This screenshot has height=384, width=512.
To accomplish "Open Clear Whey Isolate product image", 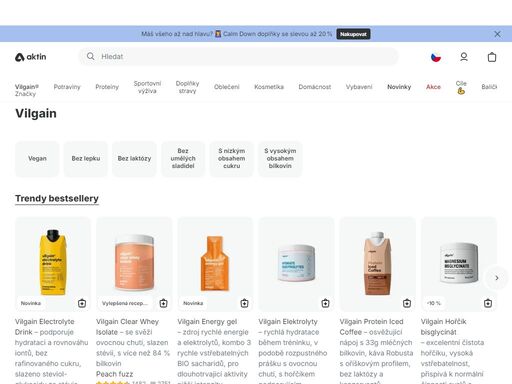I will pos(134,263).
